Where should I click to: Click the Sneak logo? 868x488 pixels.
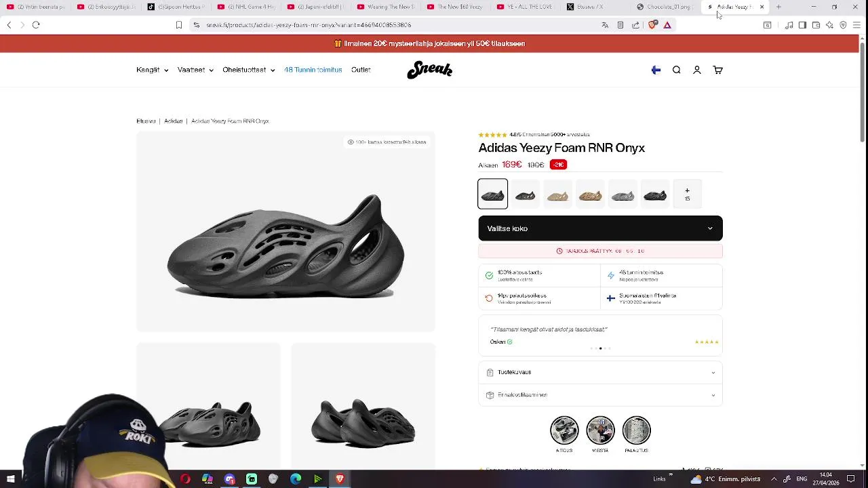(x=429, y=70)
